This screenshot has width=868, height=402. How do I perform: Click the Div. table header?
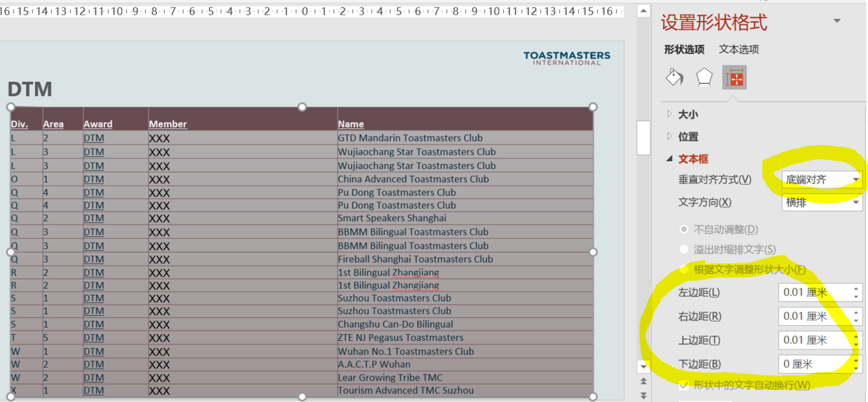[20, 124]
